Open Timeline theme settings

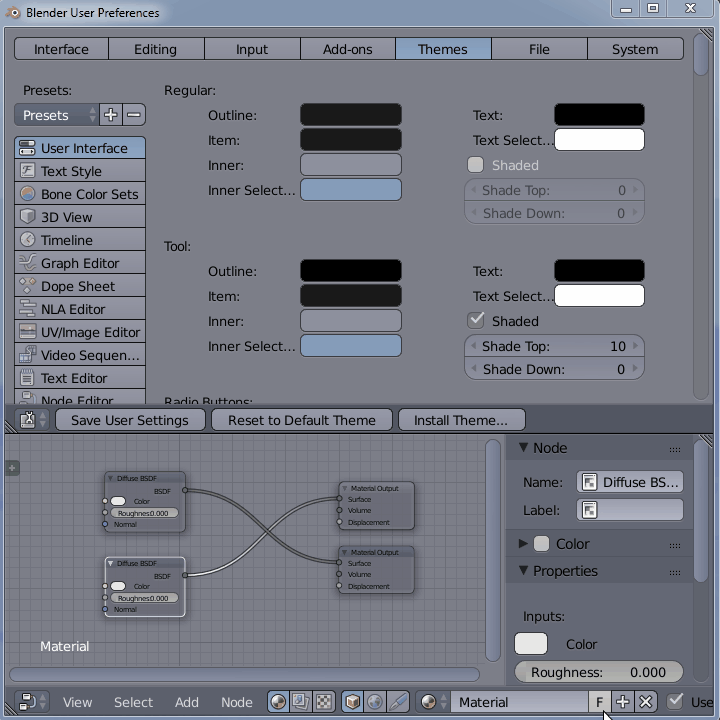click(x=80, y=240)
